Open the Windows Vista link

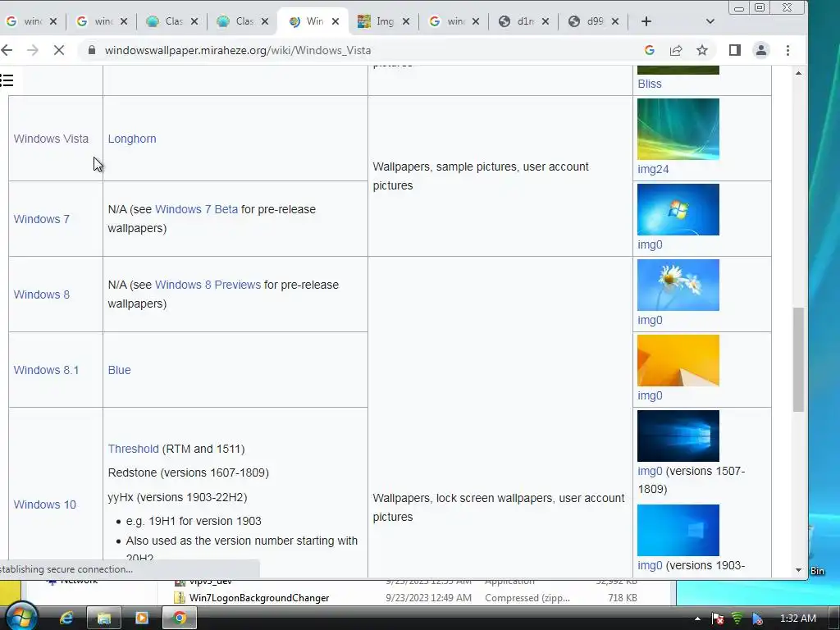click(x=51, y=139)
